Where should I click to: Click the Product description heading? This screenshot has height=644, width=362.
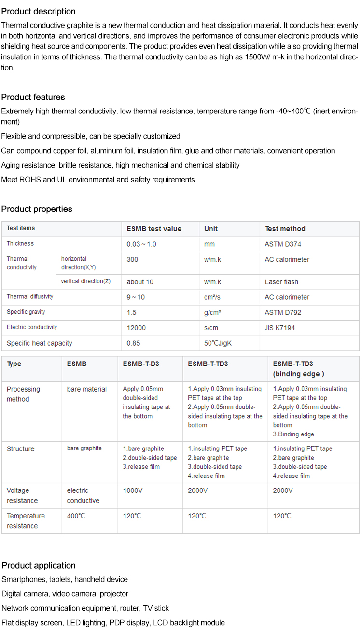coord(39,11)
